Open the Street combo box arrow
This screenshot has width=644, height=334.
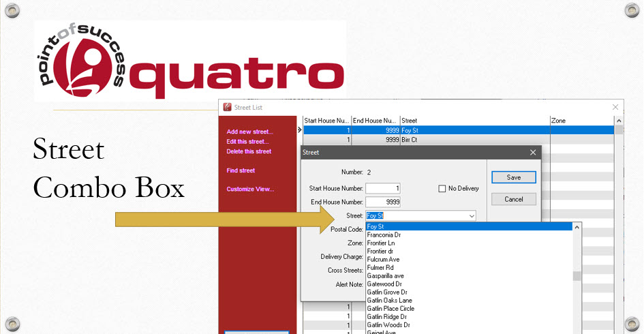(x=472, y=215)
